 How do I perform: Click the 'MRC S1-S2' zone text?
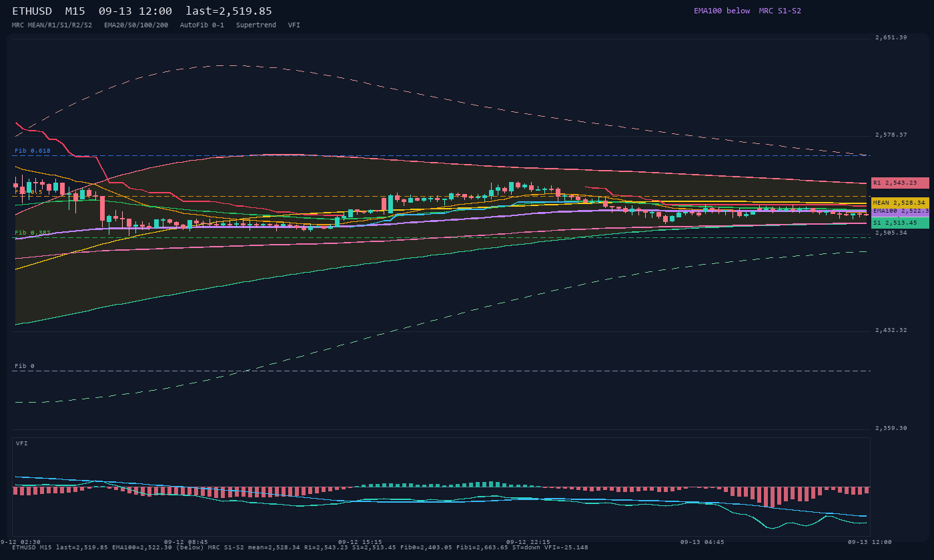(780, 11)
